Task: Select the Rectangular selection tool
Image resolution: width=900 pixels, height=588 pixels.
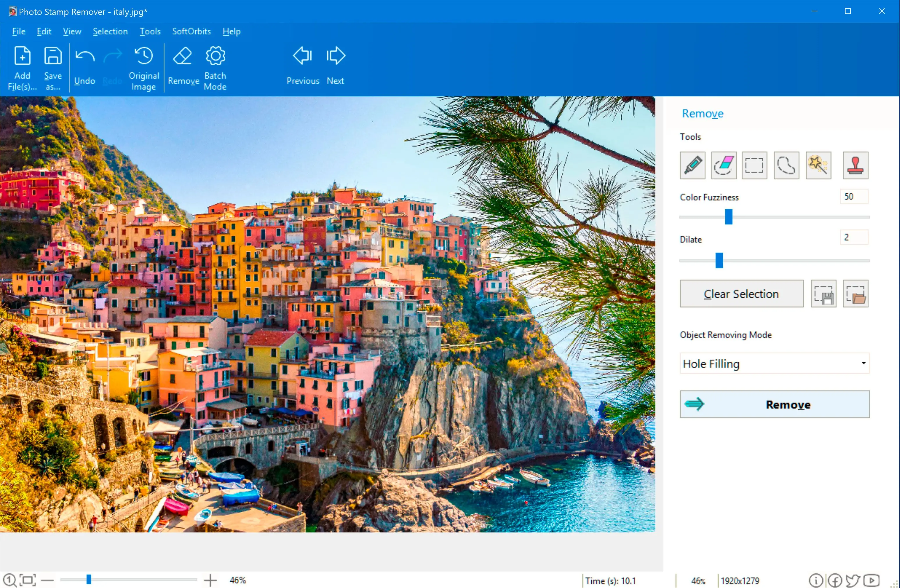Action: click(754, 165)
